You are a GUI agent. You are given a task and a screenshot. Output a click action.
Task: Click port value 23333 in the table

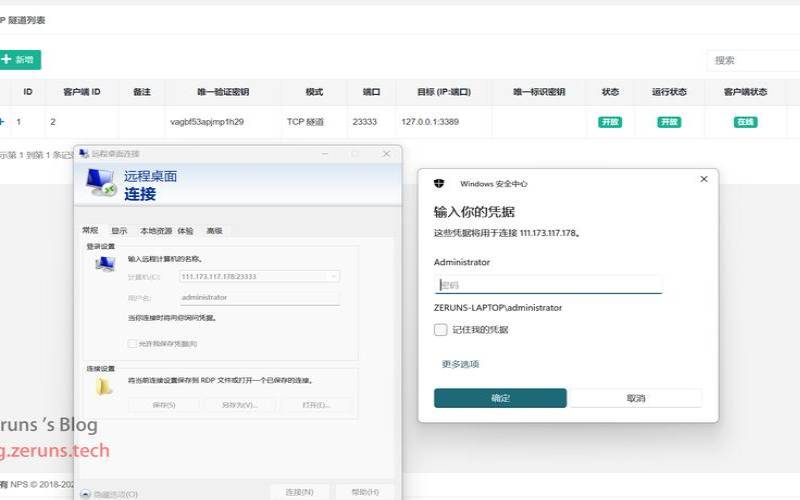pos(364,122)
